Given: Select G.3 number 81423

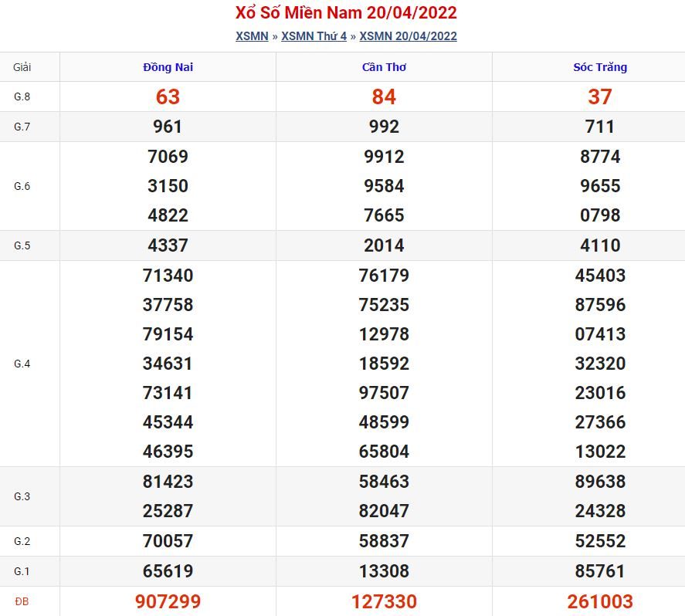Looking at the screenshot, I should [168, 482].
